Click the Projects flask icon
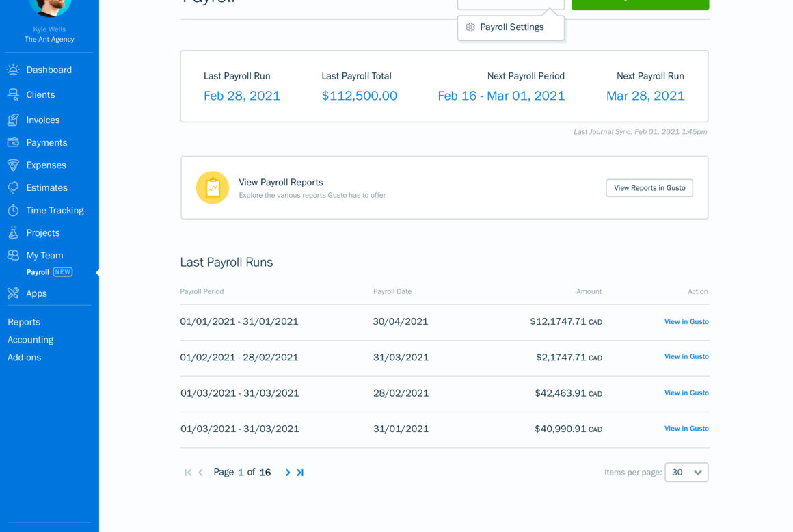The height and width of the screenshot is (532, 793). (x=13, y=232)
